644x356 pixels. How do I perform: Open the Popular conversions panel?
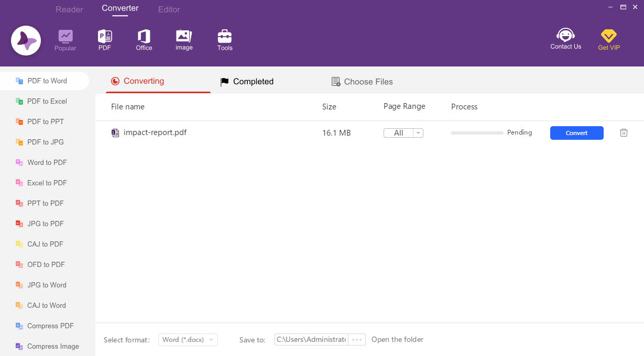coord(65,39)
